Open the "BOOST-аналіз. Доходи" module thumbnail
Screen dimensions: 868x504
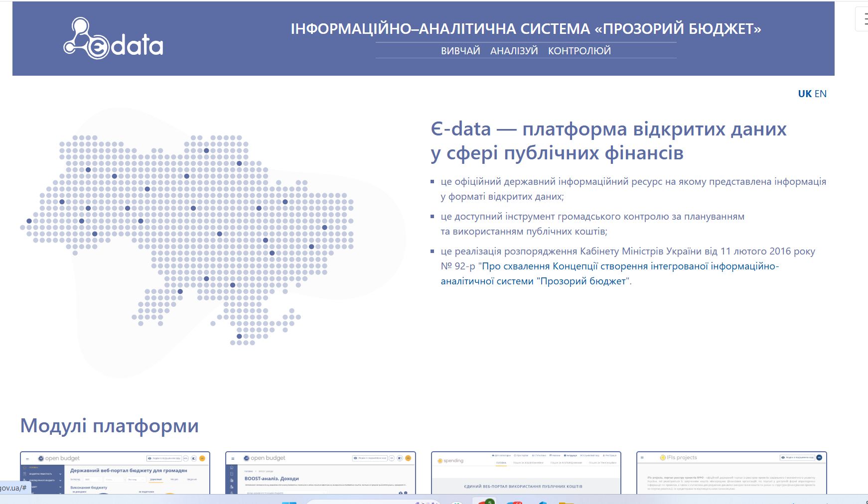pos(320,473)
